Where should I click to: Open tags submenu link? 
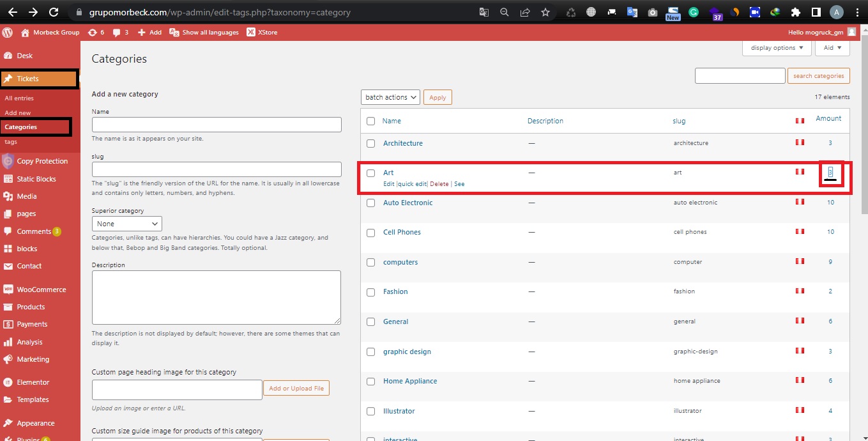click(x=11, y=142)
